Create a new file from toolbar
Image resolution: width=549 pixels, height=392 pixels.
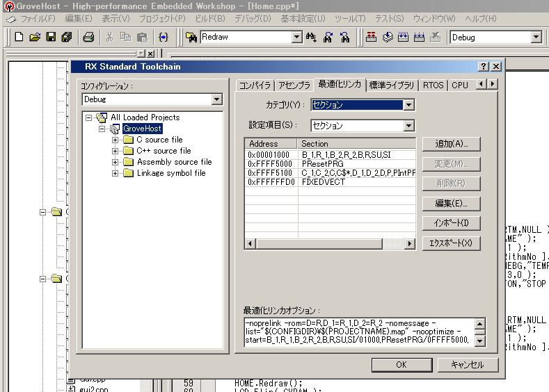19,37
